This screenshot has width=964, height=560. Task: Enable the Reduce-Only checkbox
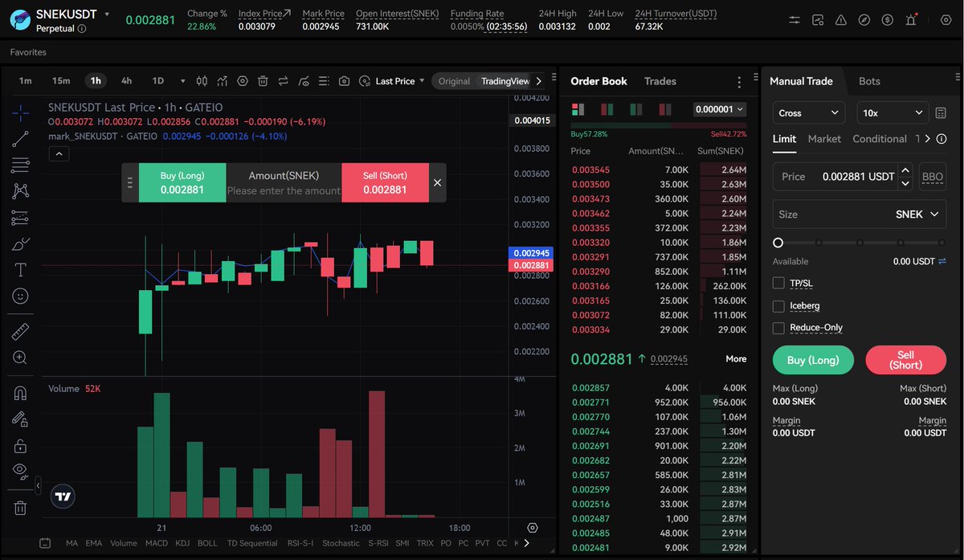pos(778,328)
